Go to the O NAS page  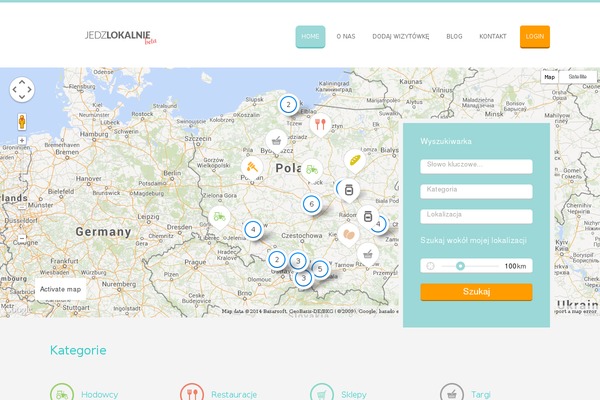346,36
